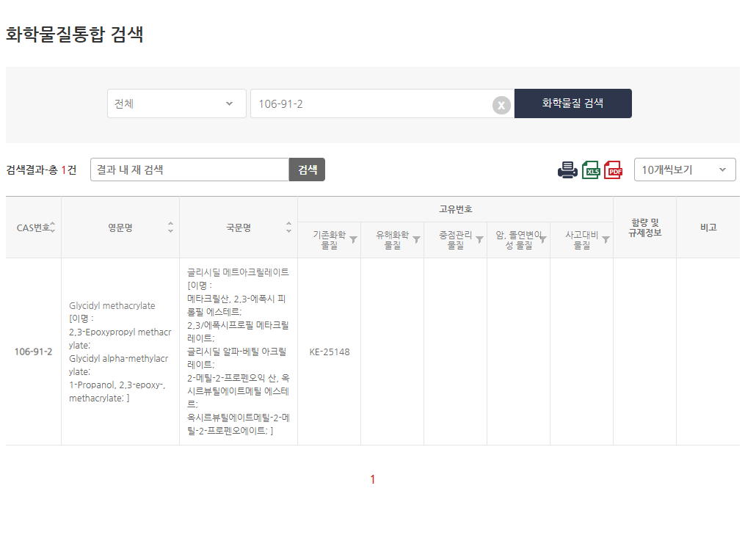Filter the 기존화학물질 column
The image size is (756, 535).
pyautogui.click(x=353, y=239)
